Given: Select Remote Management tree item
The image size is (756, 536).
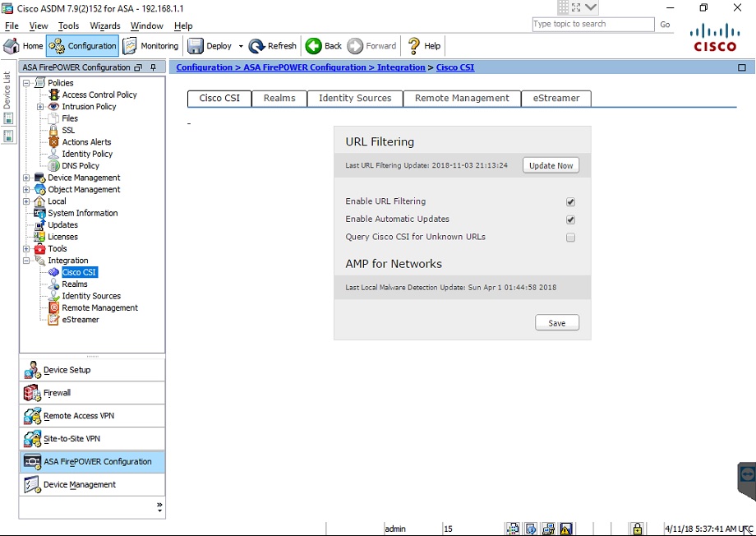Looking at the screenshot, I should [x=99, y=307].
